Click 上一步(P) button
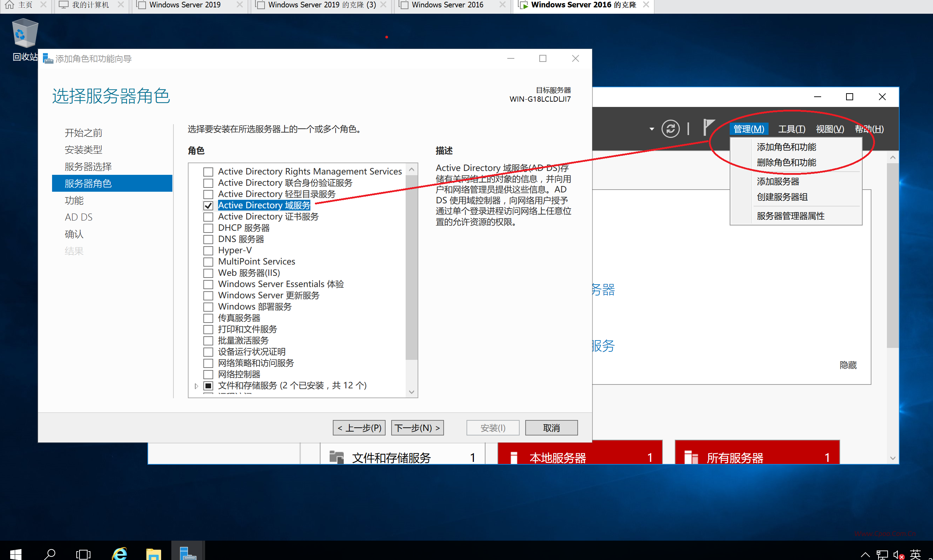 [x=359, y=428]
